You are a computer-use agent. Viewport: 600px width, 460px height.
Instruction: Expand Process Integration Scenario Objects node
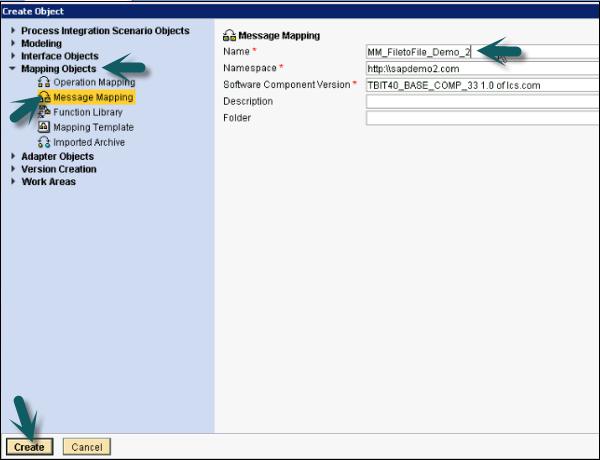click(13, 31)
